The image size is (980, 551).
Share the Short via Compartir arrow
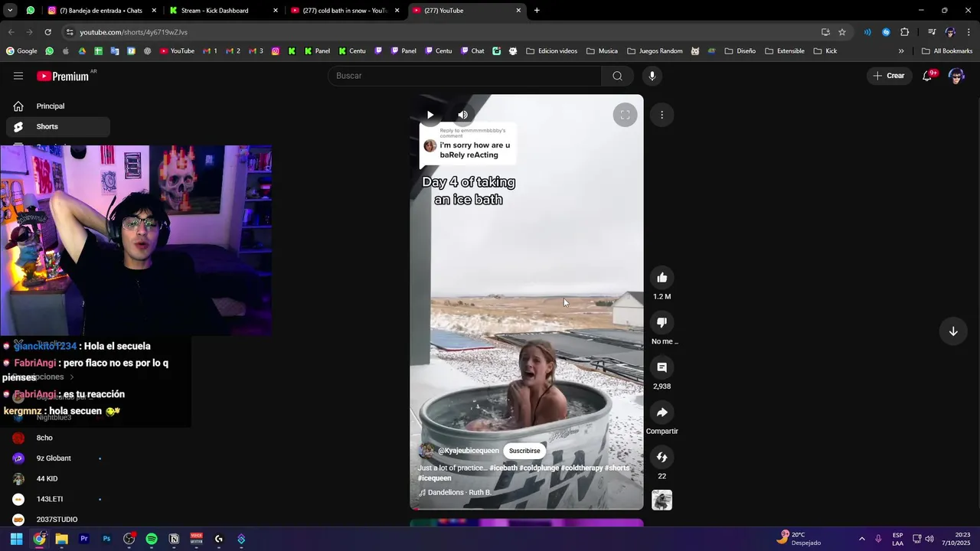tap(662, 412)
